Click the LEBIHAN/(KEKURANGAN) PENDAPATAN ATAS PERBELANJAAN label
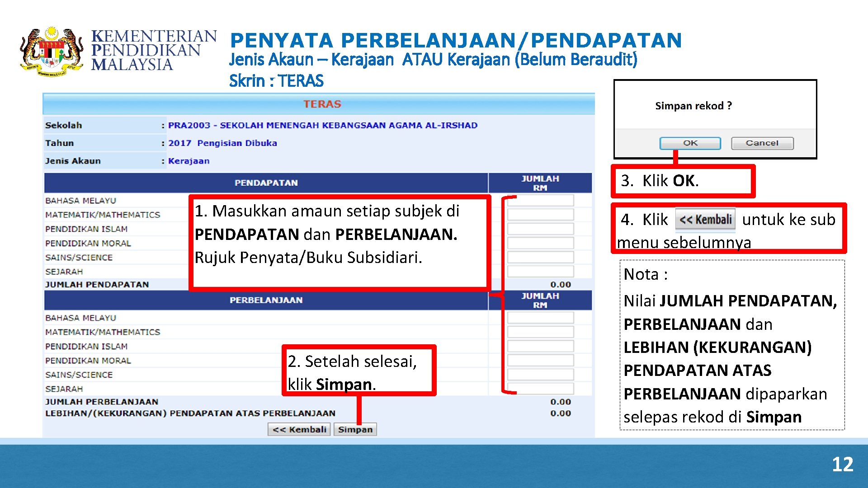This screenshot has height=488, width=868. click(190, 413)
